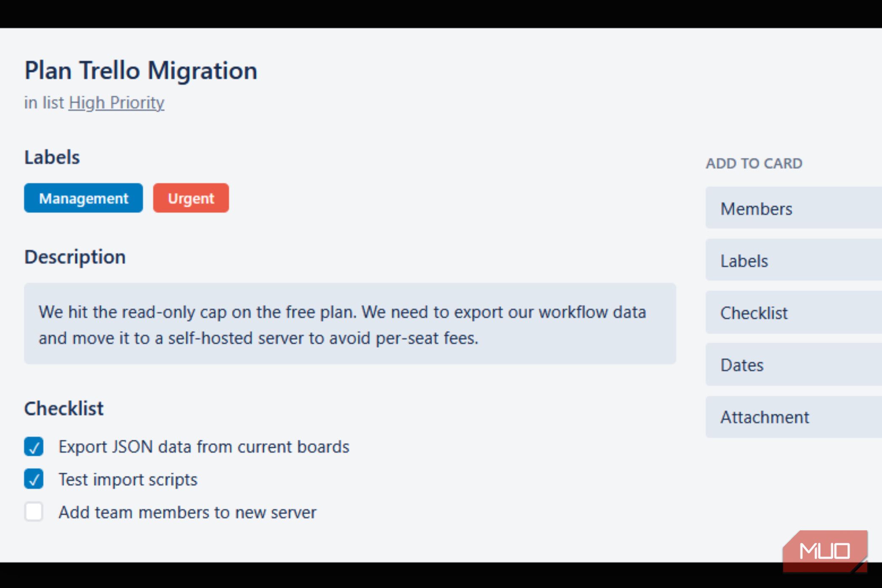
Task: Uncheck the 'Test import scripts' checkbox
Action: pyautogui.click(x=34, y=479)
